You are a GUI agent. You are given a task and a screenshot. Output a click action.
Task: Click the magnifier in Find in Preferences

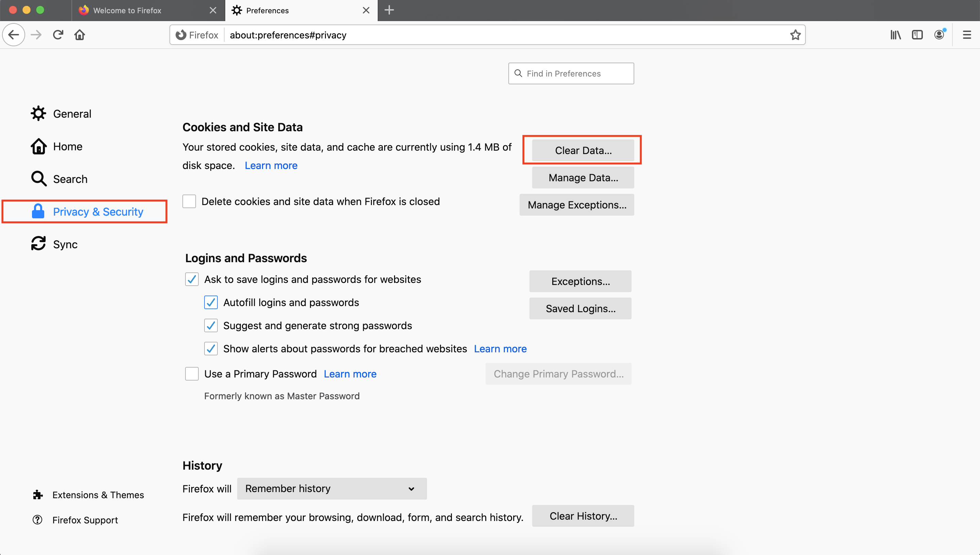pos(518,73)
